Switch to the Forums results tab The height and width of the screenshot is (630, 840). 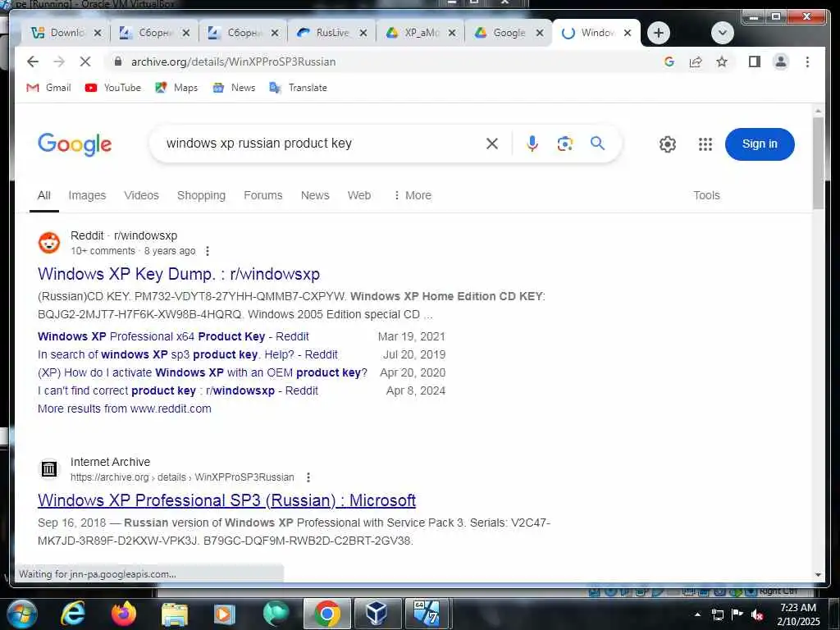pos(262,195)
